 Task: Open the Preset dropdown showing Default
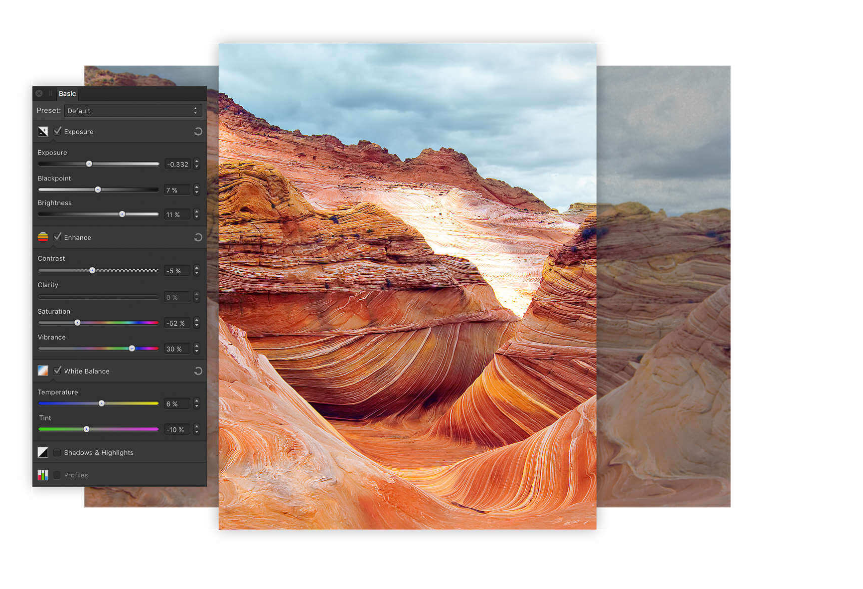[x=133, y=111]
